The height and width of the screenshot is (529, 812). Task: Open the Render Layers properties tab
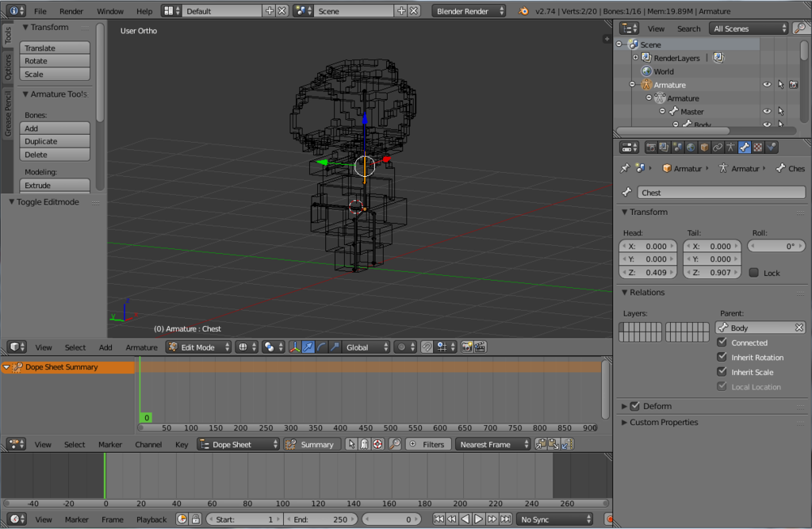tap(664, 148)
